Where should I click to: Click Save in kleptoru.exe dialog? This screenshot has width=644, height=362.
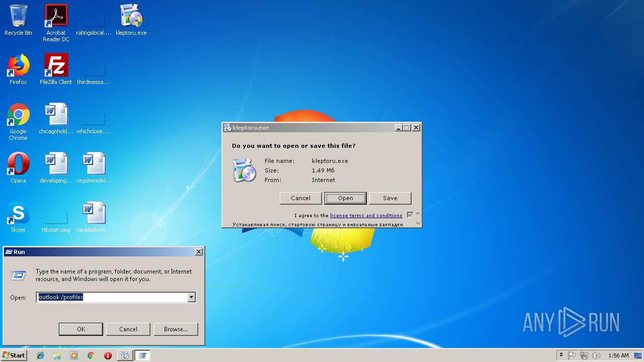(x=390, y=198)
